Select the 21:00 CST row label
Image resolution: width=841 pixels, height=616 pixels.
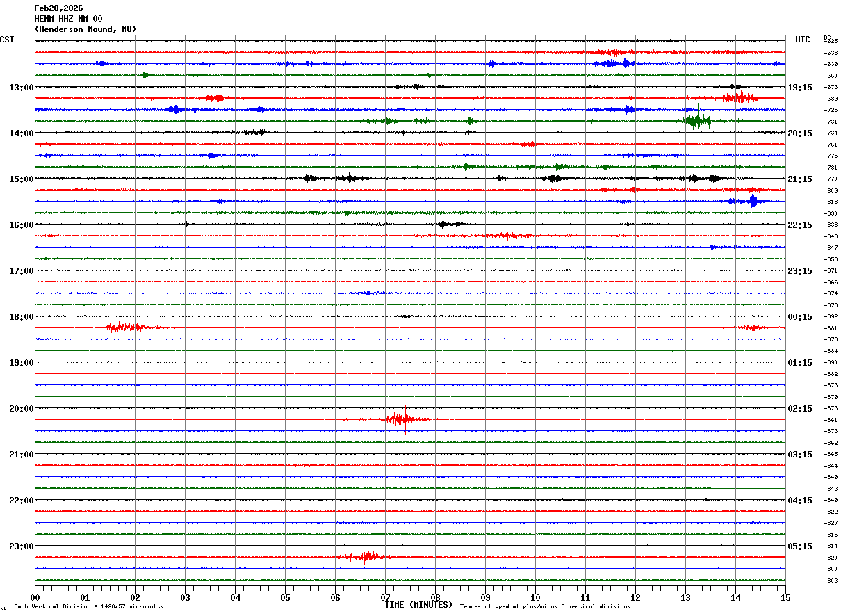[22, 455]
